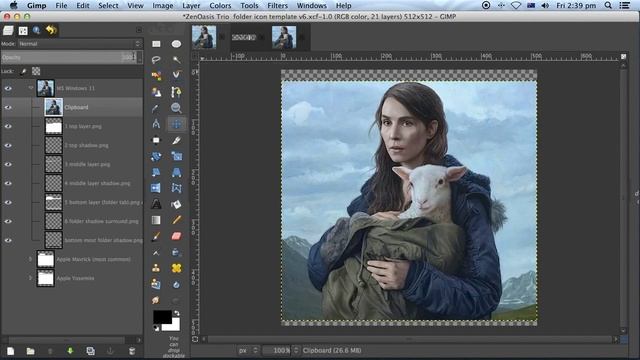Lower layer with green down arrow
This screenshot has height=360, width=640.
tap(70, 351)
